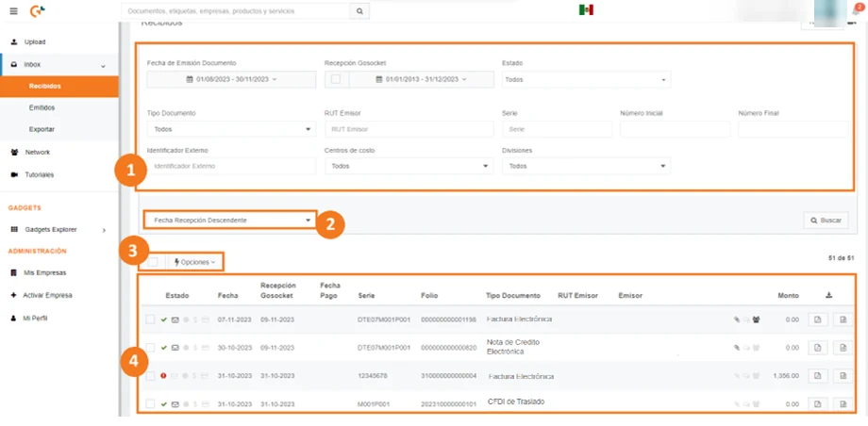Focus the Número Final field

(x=793, y=129)
